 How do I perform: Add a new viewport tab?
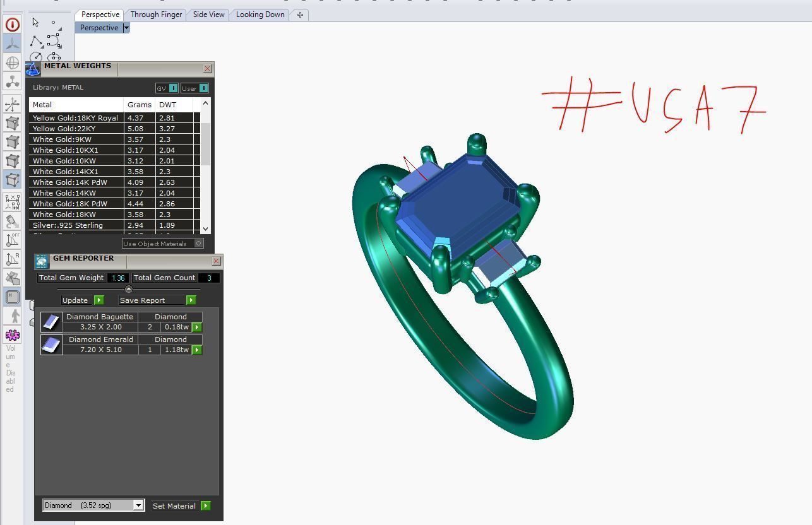[x=301, y=15]
